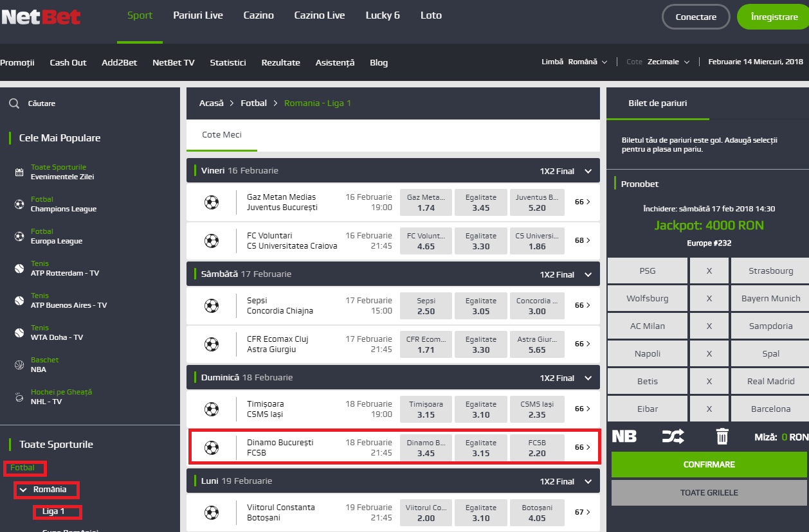Click the NHL ice hockey icon
Screen dimensions: 809x532
[19, 397]
